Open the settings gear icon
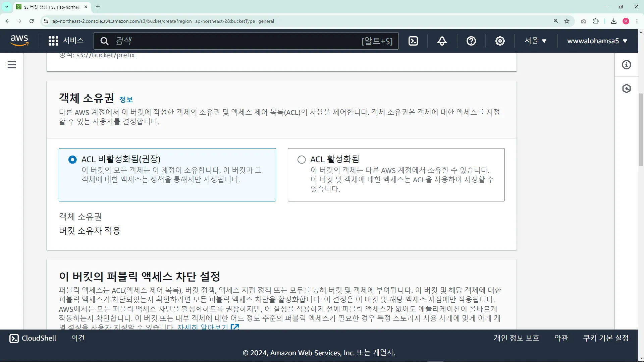This screenshot has width=644, height=362. pos(500,41)
